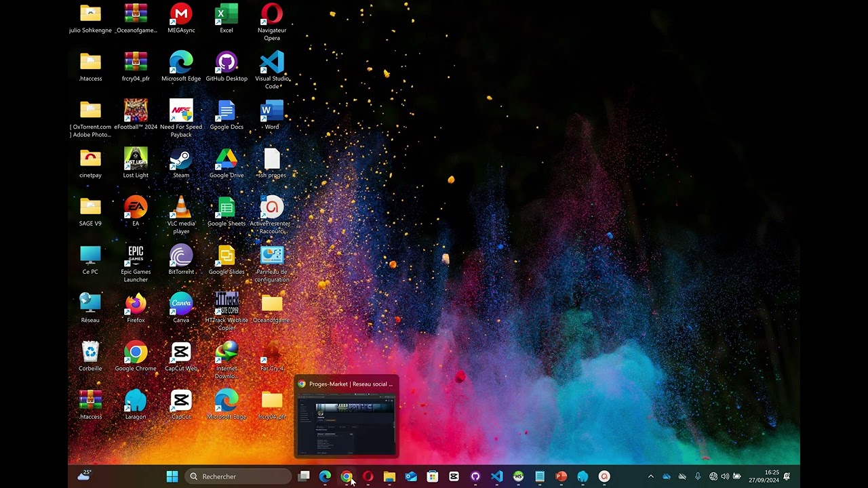
Task: Click the Laragon icon in the taskbar
Action: 583,476
